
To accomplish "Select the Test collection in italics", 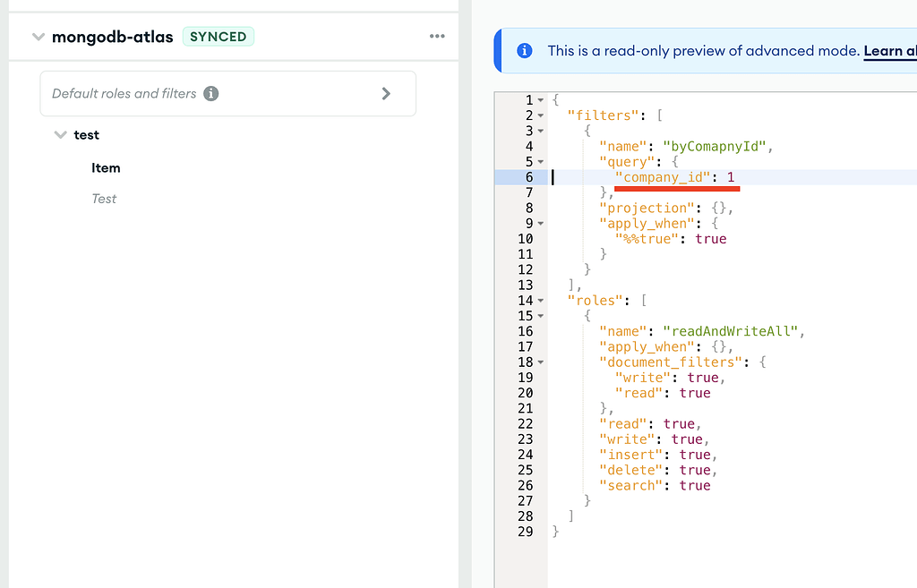I will point(104,199).
